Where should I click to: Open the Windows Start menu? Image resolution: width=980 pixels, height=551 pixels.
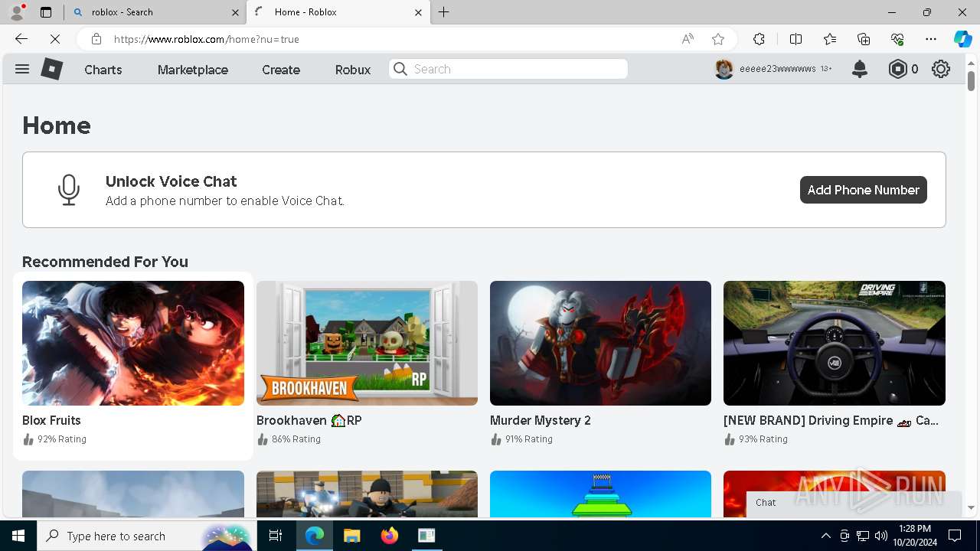point(18,536)
